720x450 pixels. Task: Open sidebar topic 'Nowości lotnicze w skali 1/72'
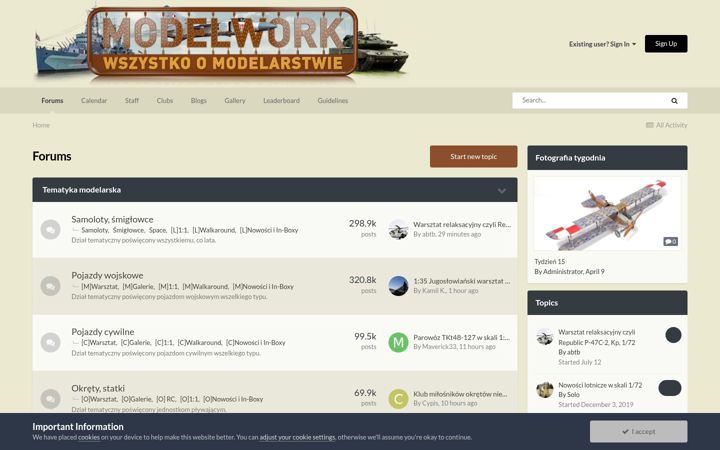[600, 385]
